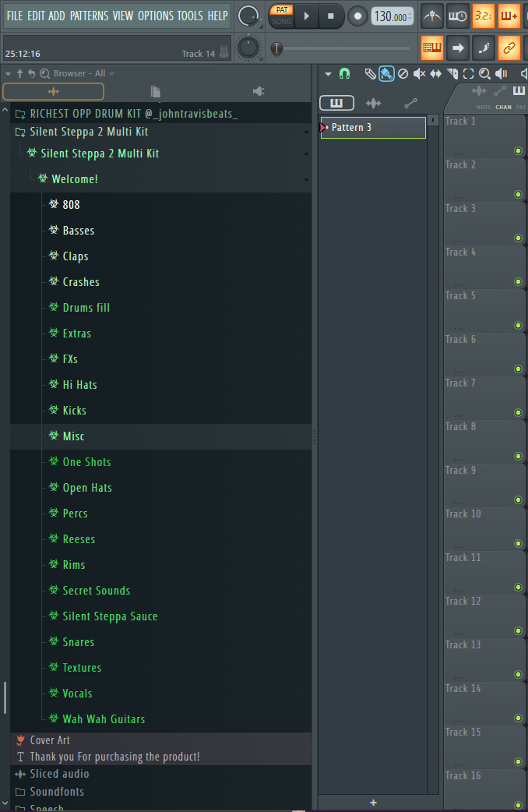Toggle link to controller button
Image resolution: width=528 pixels, height=812 pixels.
(509, 48)
